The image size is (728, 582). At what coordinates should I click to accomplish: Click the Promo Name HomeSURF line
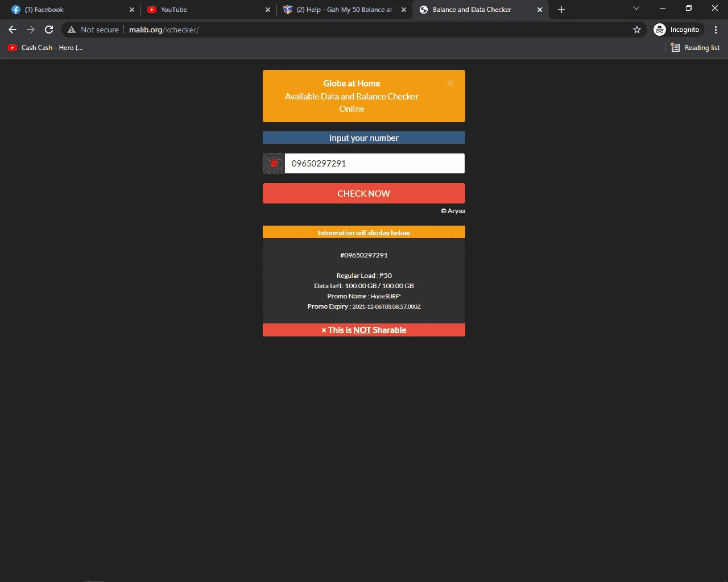click(364, 296)
